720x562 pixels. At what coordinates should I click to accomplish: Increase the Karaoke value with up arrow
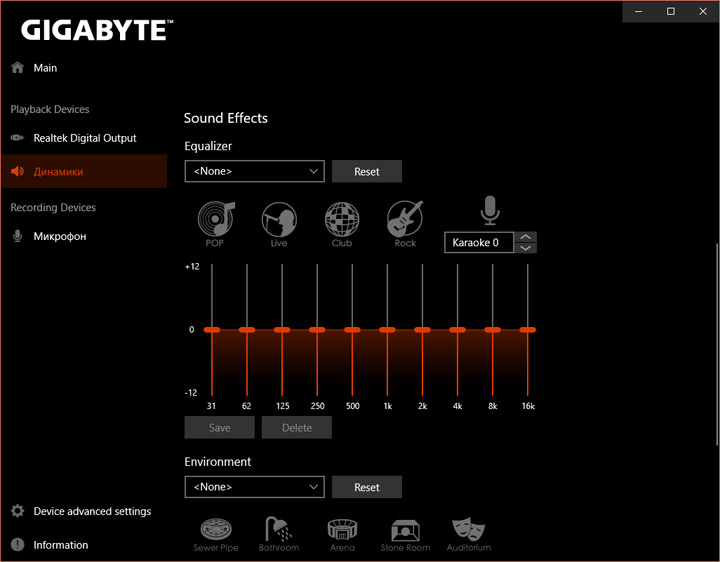526,237
